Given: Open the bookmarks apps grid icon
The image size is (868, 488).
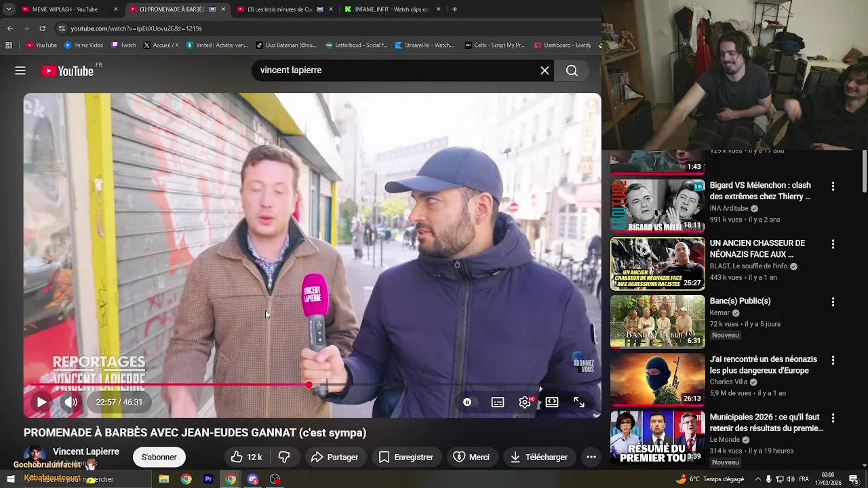Looking at the screenshot, I should (9, 45).
